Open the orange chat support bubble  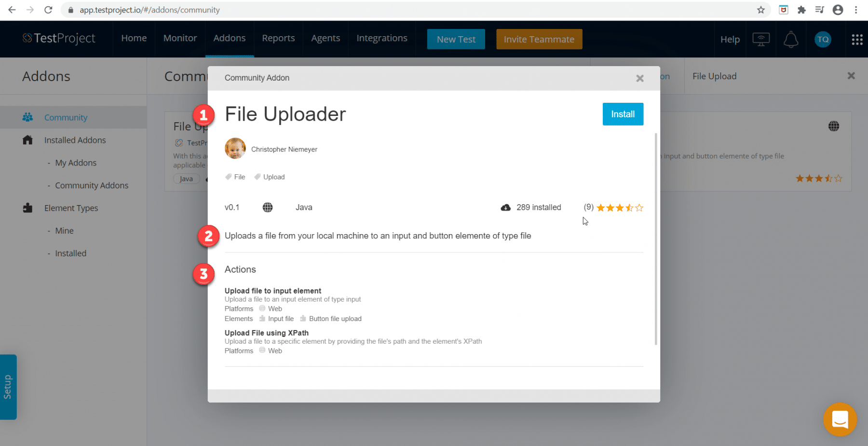(x=840, y=419)
